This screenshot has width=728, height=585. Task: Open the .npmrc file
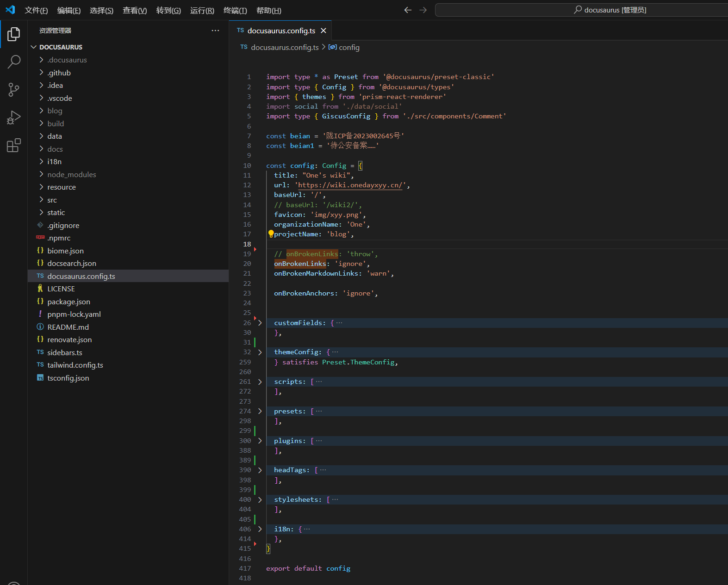coord(128,238)
